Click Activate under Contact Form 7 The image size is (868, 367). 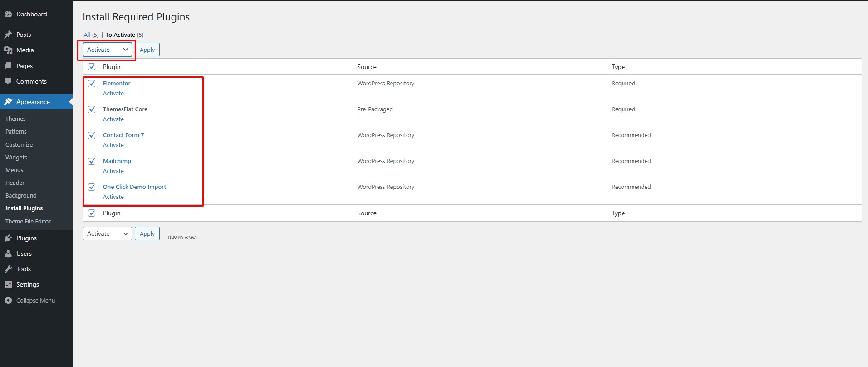coord(113,145)
